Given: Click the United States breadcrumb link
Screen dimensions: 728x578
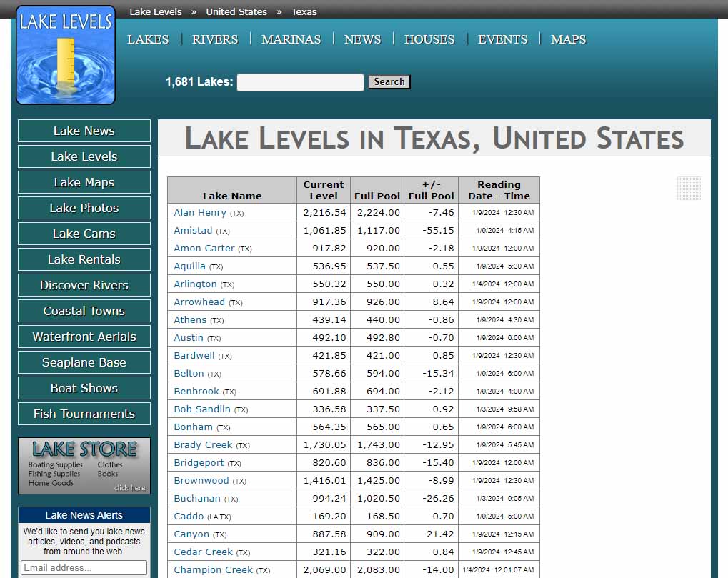Looking at the screenshot, I should pos(236,12).
